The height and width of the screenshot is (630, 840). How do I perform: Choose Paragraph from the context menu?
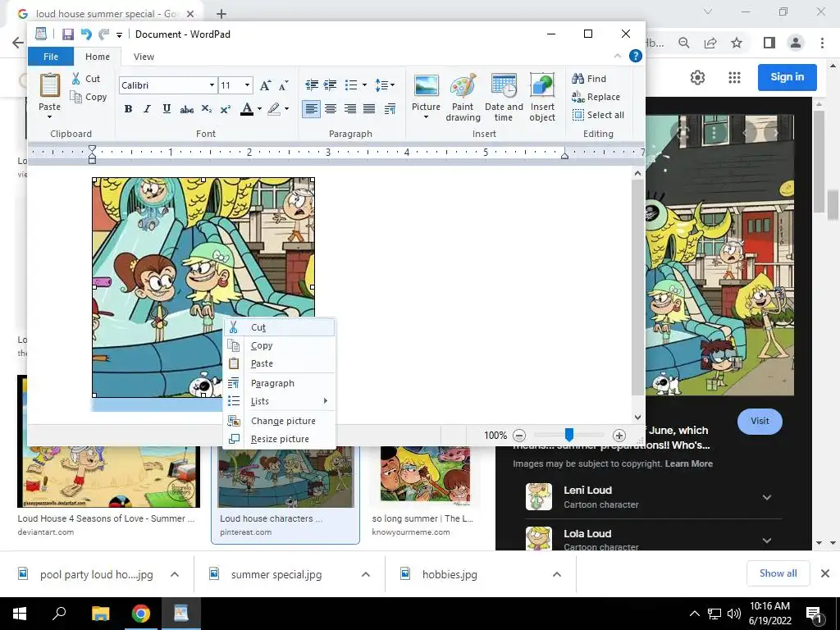point(279,383)
